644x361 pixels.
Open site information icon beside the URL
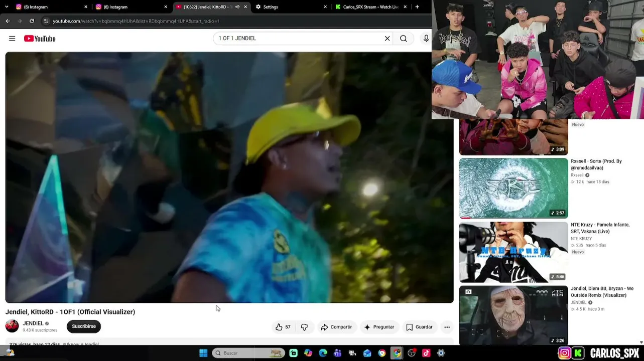click(x=46, y=21)
